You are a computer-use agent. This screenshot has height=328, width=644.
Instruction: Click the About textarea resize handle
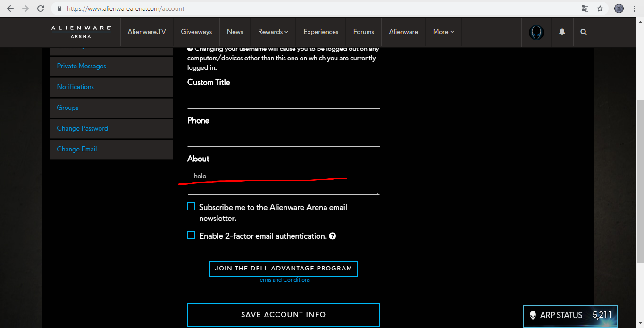coord(377,192)
